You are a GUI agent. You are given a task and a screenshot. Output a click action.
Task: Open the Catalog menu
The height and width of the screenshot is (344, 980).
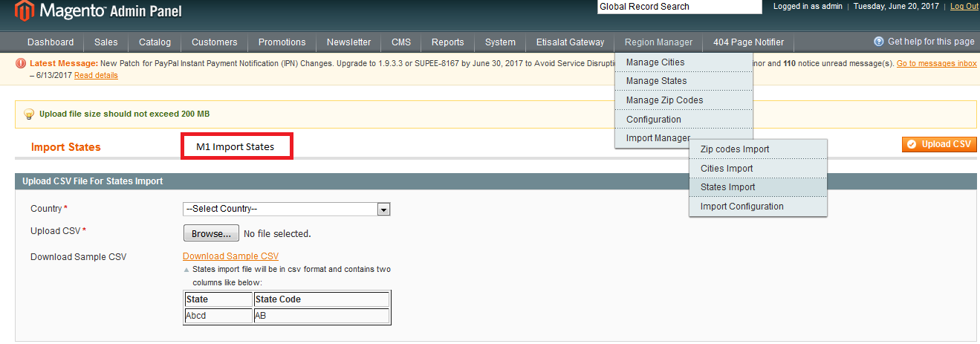[155, 42]
